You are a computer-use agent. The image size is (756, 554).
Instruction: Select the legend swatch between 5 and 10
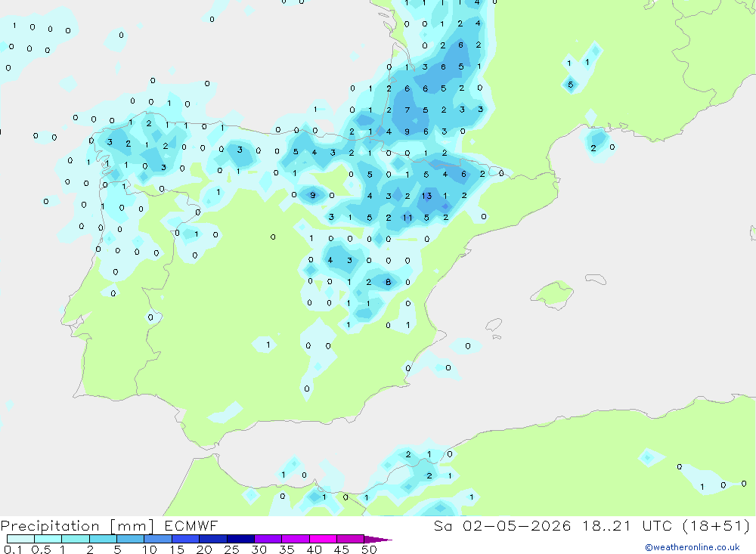pyautogui.click(x=131, y=539)
